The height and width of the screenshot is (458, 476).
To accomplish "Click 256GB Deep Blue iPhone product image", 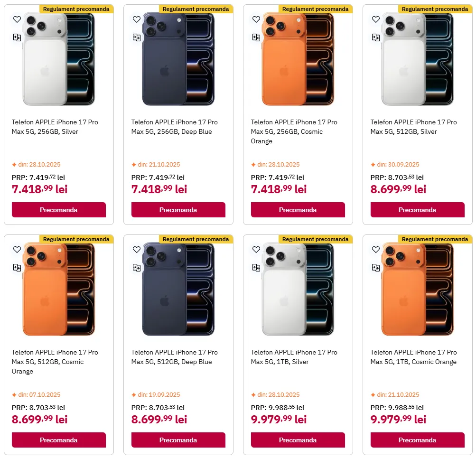I will pos(178,59).
